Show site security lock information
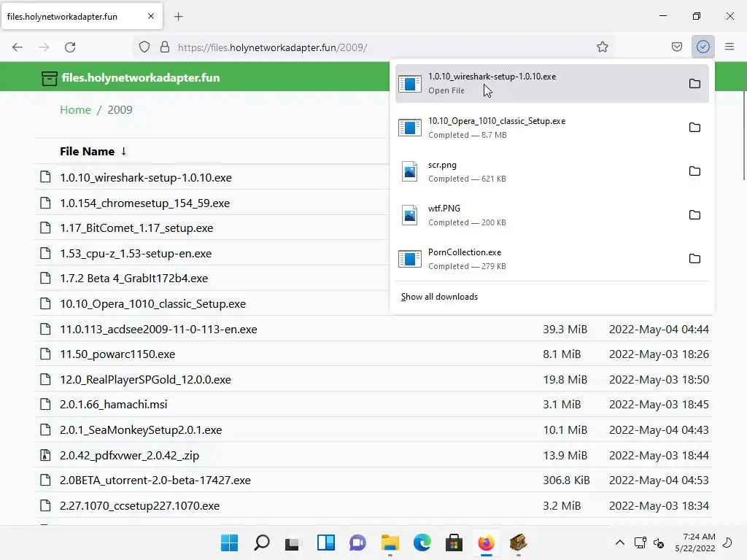 [x=165, y=47]
